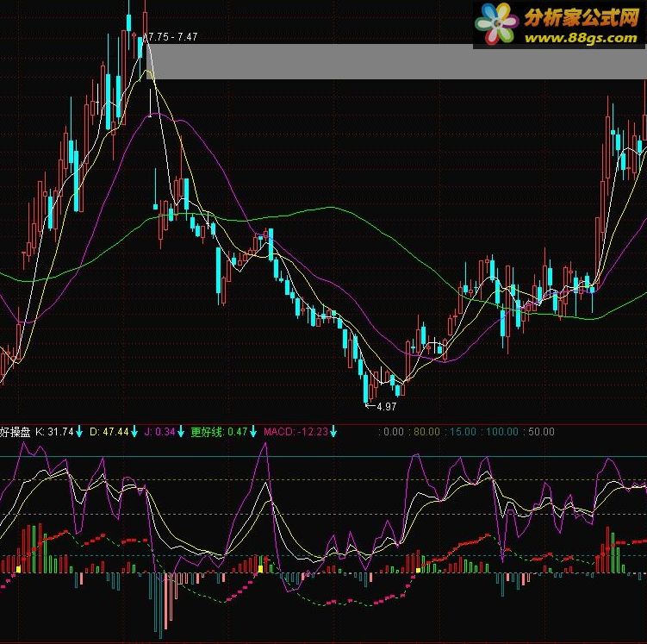
Task: Click the 80.00 parameter value
Action: (426, 432)
